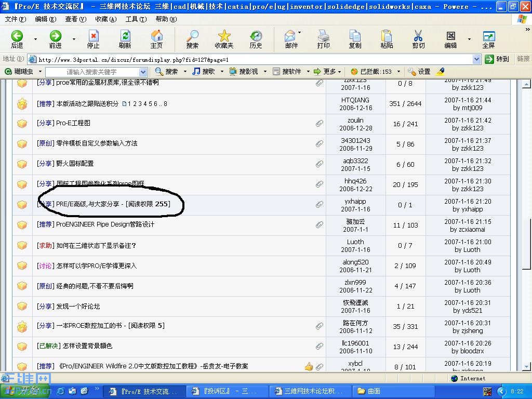The width and height of the screenshot is (532, 399).
Task: Click the Back (后退) toolbar button
Action: (x=17, y=39)
